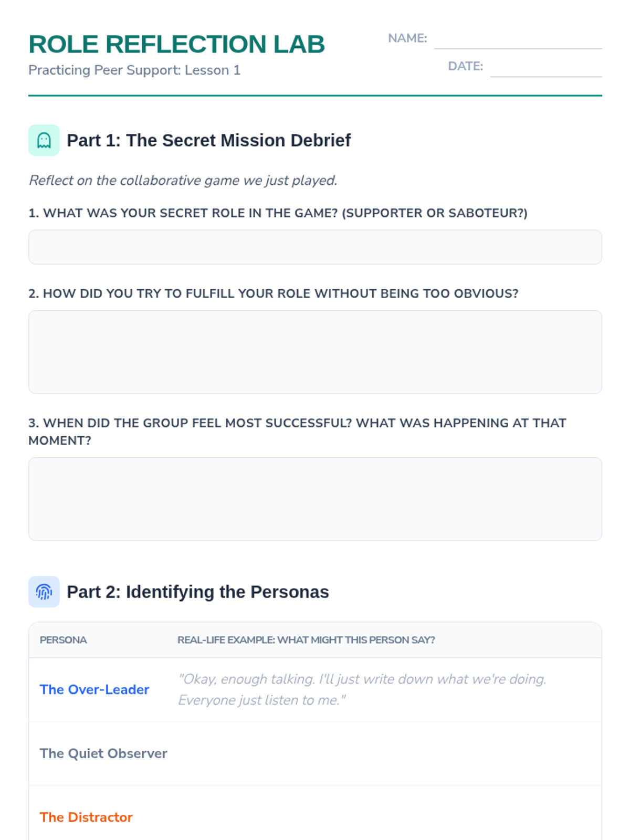Click the PERSONA column header

point(64,640)
